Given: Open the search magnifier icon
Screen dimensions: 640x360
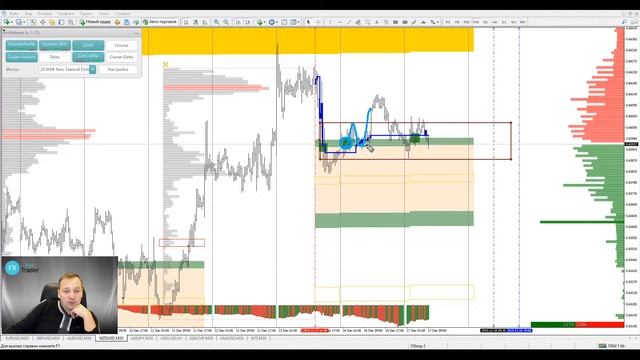Looking at the screenshot, I should point(624,22).
